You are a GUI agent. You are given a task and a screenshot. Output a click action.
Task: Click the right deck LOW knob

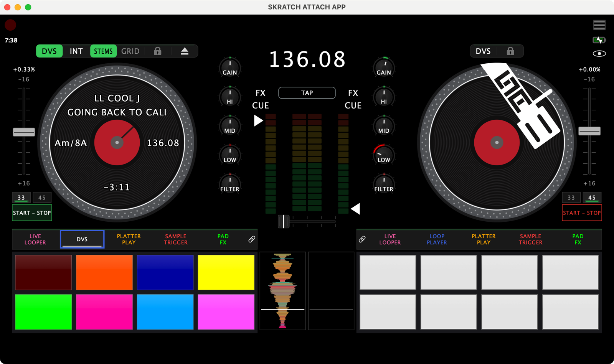click(384, 155)
